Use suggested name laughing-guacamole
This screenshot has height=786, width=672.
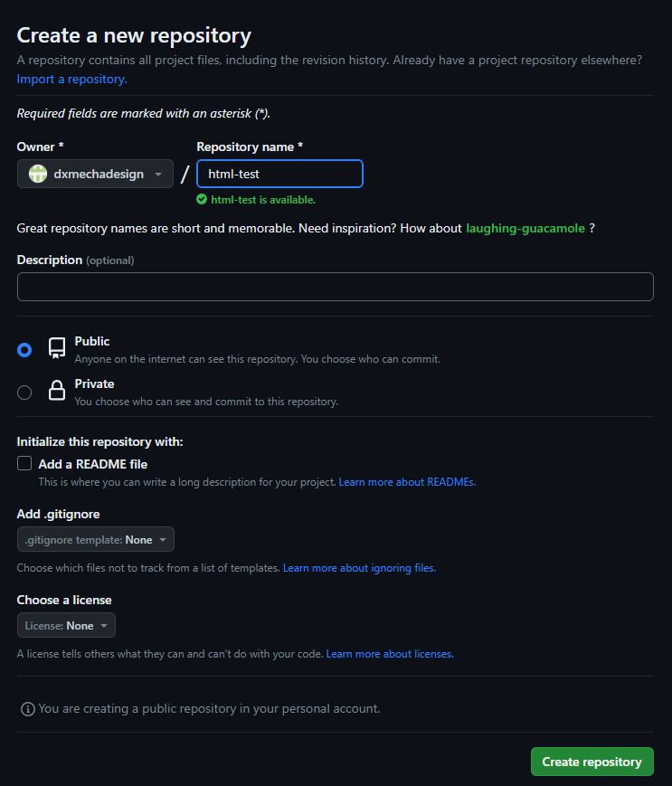pos(525,229)
